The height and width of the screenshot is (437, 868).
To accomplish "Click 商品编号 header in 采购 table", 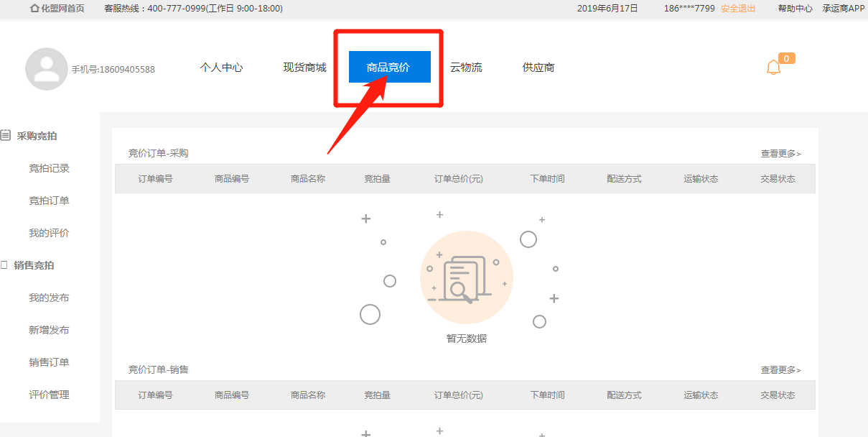I will pyautogui.click(x=232, y=179).
